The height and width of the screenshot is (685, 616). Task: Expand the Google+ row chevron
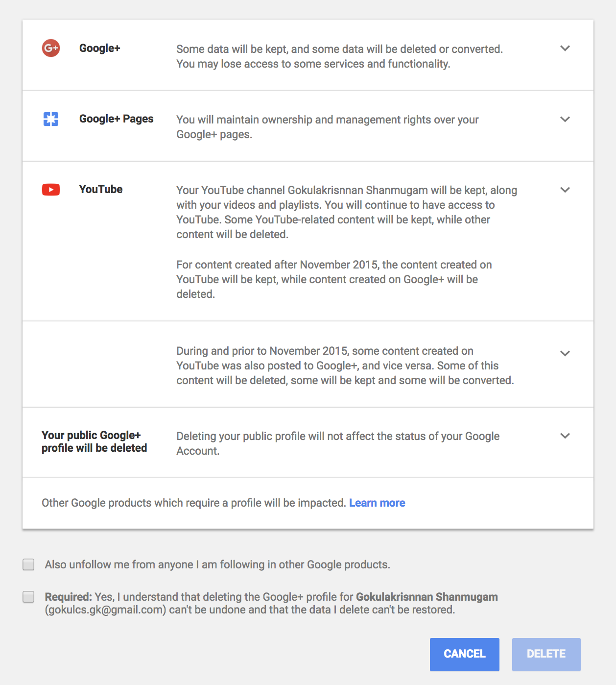point(565,48)
